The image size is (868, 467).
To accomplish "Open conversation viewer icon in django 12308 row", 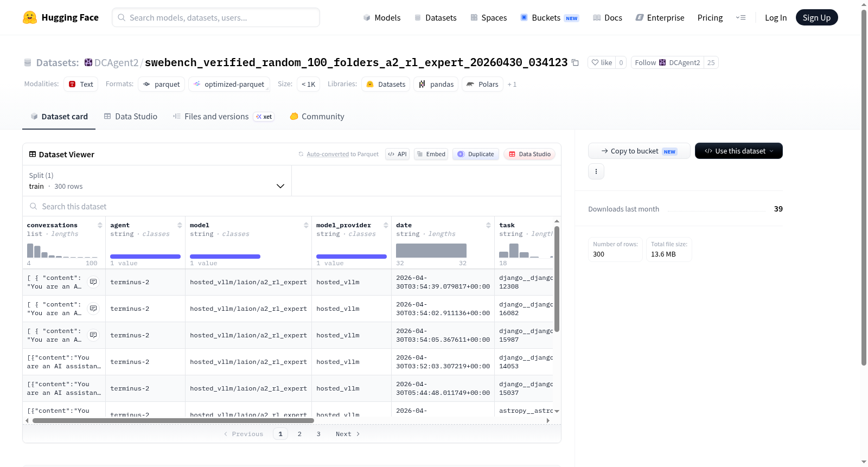I will [93, 282].
